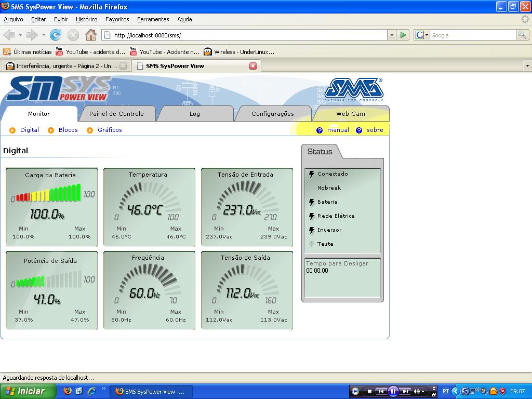
Task: Click the orange arrow icon beside Gráficos
Action: tap(90, 130)
